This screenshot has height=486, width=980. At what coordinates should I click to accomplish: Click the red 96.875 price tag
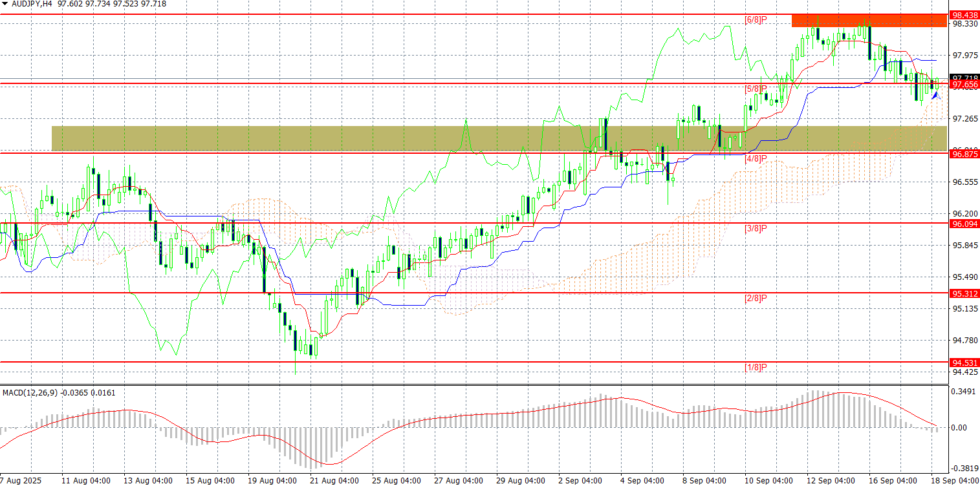coord(964,154)
